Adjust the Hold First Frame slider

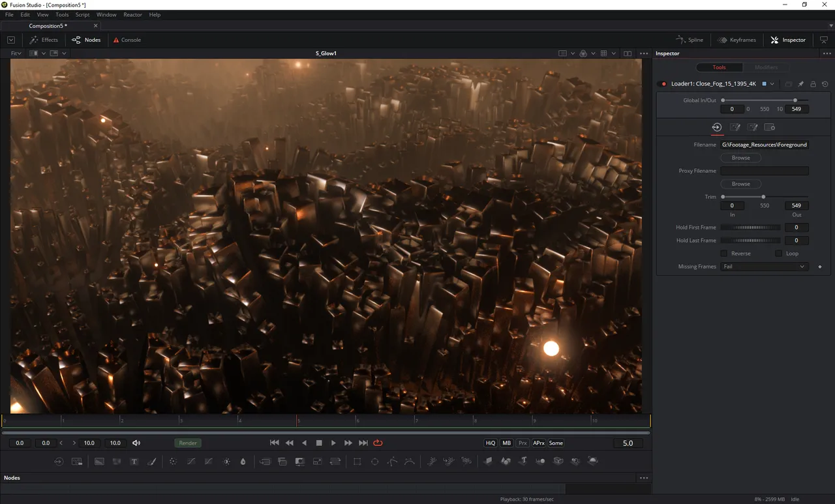750,228
